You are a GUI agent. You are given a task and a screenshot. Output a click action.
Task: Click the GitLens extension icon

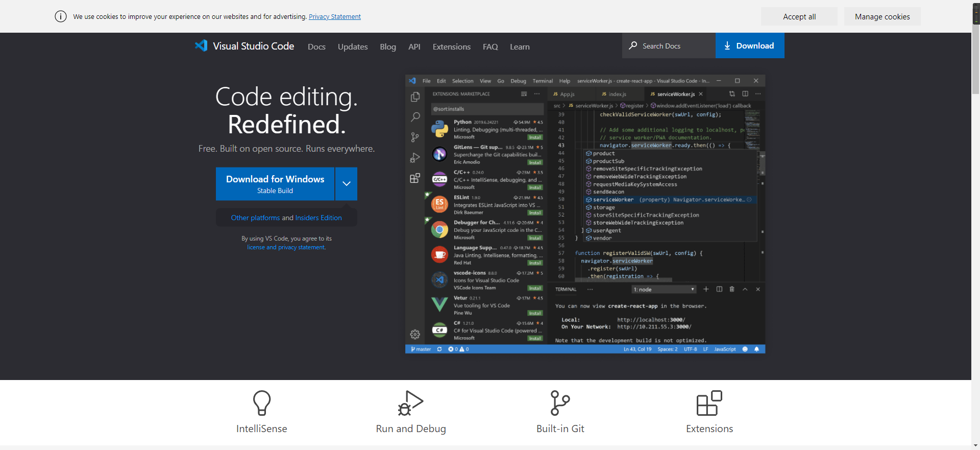pos(439,154)
